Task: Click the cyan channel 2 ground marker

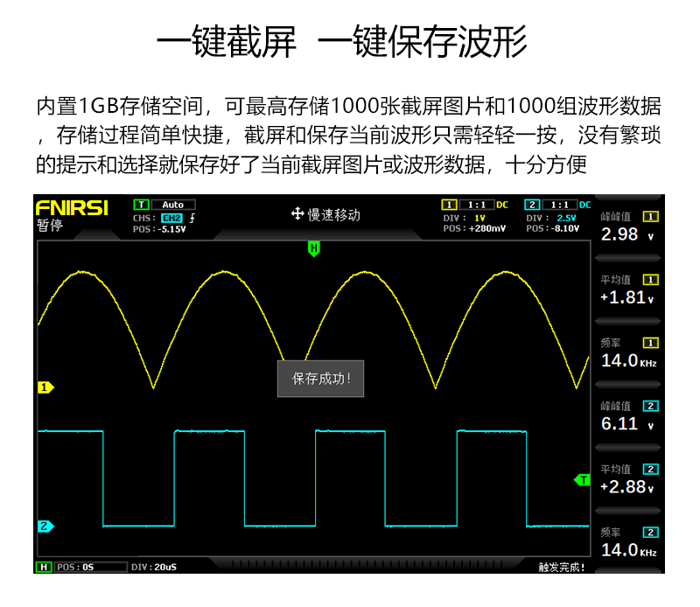Action: pyautogui.click(x=45, y=527)
